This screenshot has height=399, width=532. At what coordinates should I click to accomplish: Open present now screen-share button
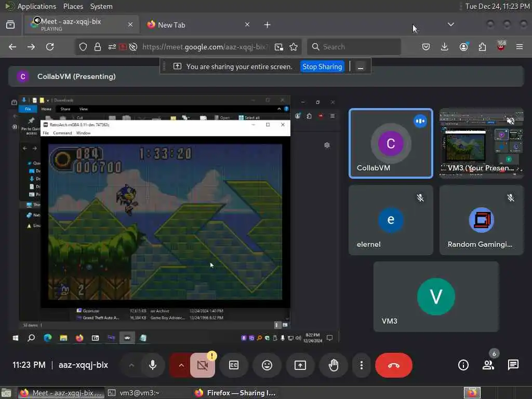(300, 365)
